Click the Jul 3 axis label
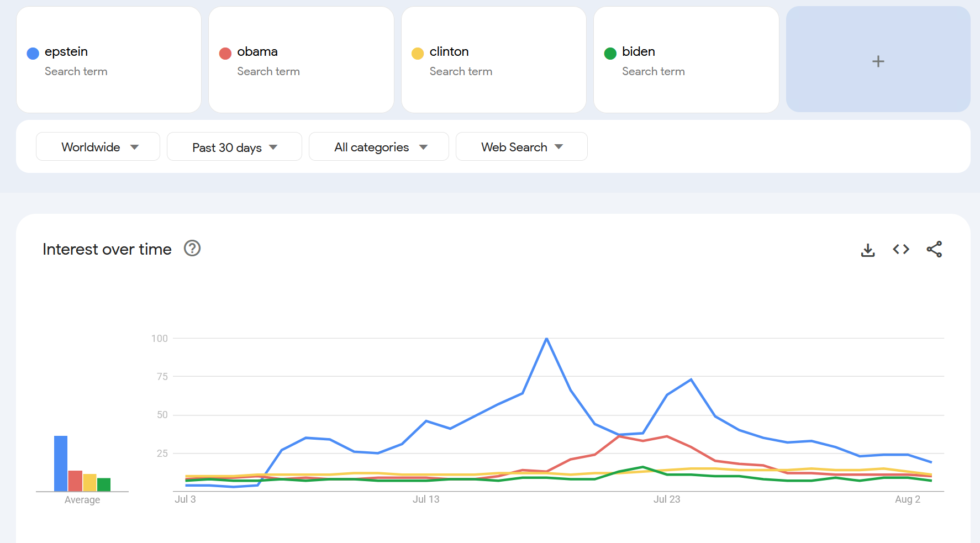The height and width of the screenshot is (543, 980). (x=185, y=499)
